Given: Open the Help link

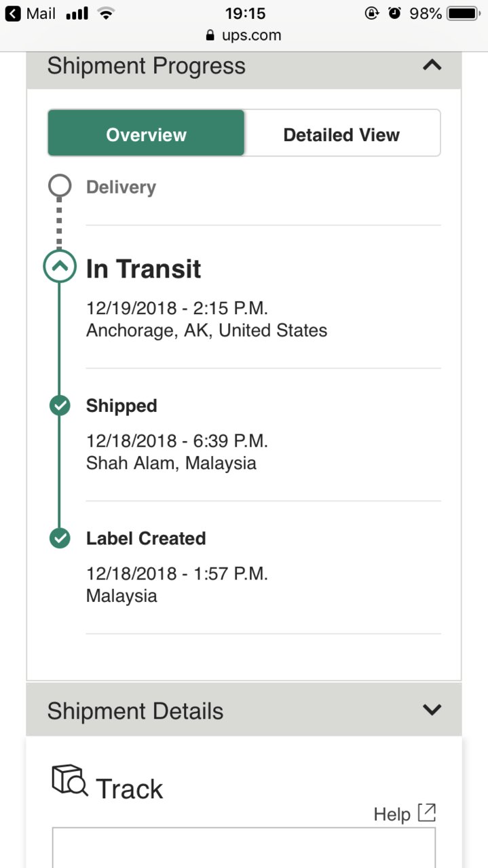Looking at the screenshot, I should (x=392, y=814).
